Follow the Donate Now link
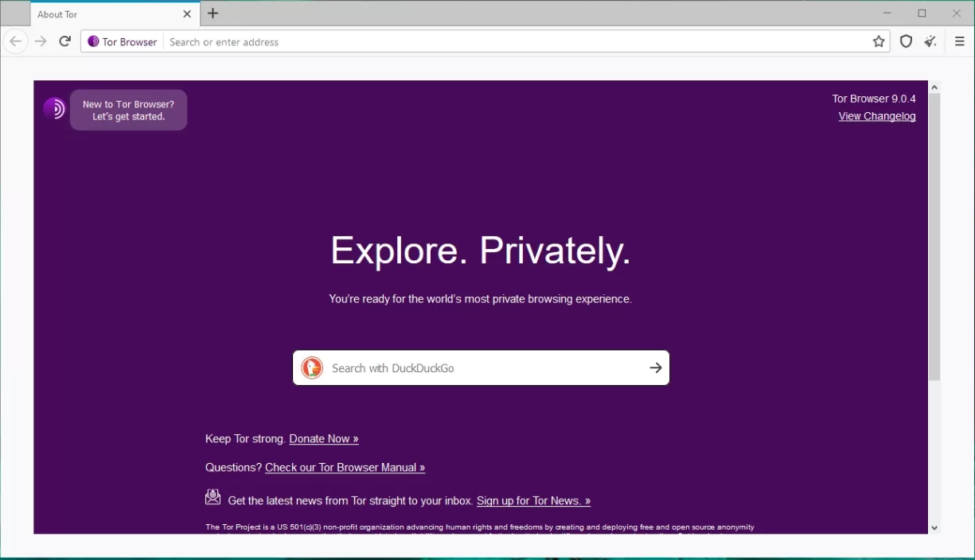 tap(324, 438)
